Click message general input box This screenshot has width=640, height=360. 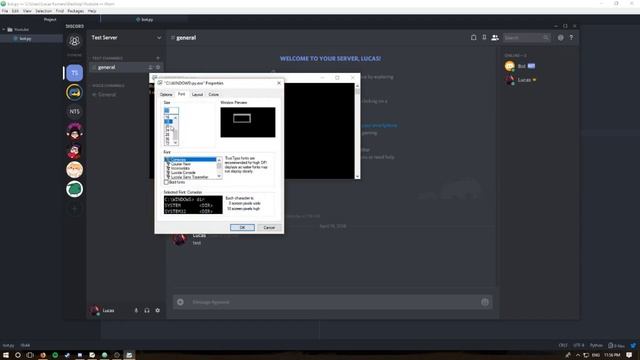click(333, 302)
